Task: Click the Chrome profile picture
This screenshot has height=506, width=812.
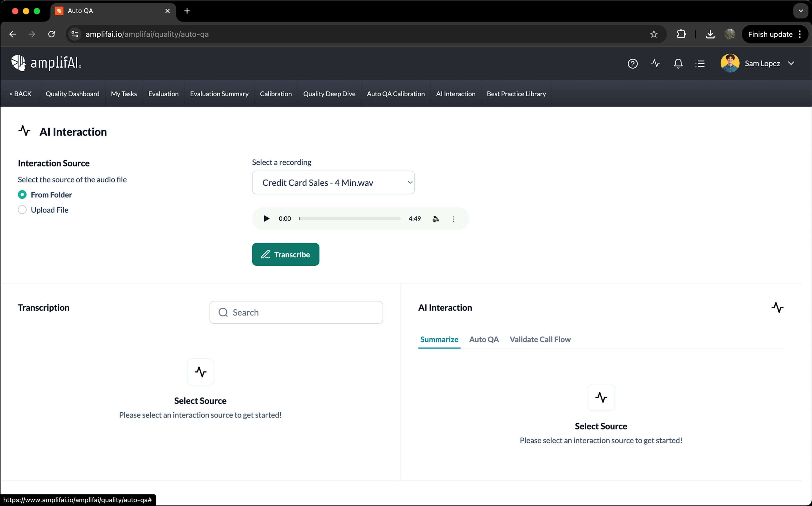Action: 730,34
